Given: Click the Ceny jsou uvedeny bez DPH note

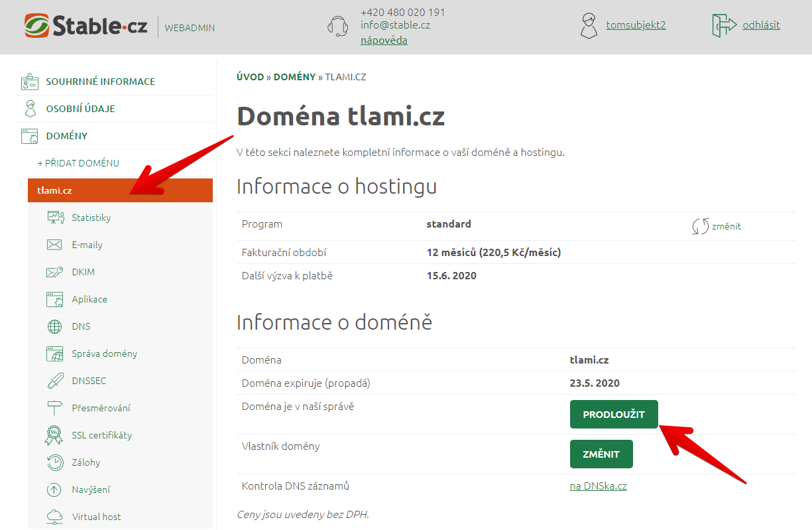Looking at the screenshot, I should click(303, 514).
